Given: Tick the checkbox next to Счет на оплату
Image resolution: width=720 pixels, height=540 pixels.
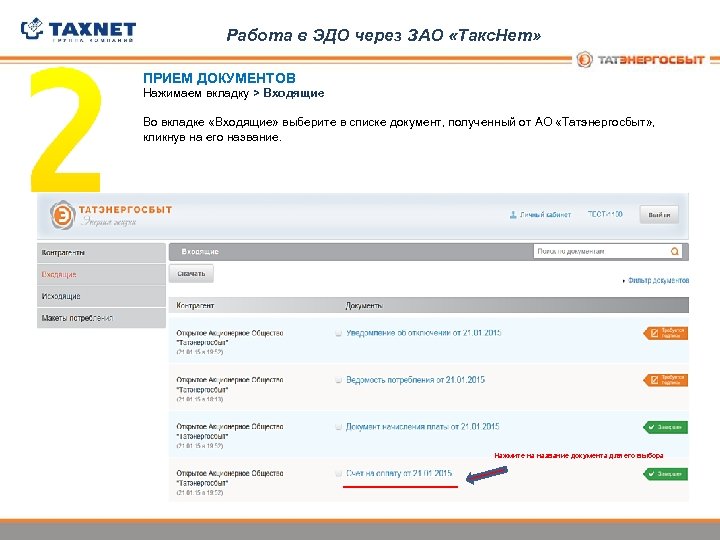Looking at the screenshot, I should [338, 473].
